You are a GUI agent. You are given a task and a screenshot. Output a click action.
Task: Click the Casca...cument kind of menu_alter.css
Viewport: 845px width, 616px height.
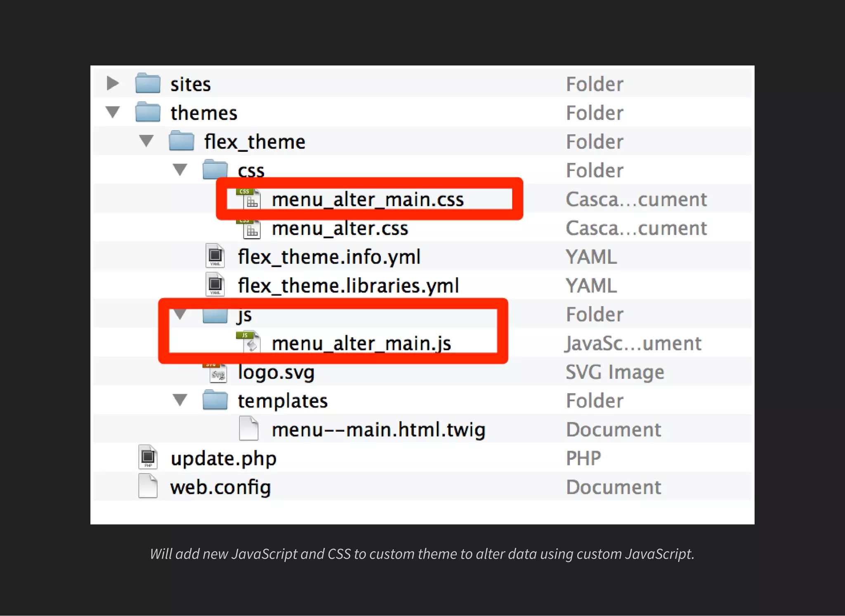636,228
